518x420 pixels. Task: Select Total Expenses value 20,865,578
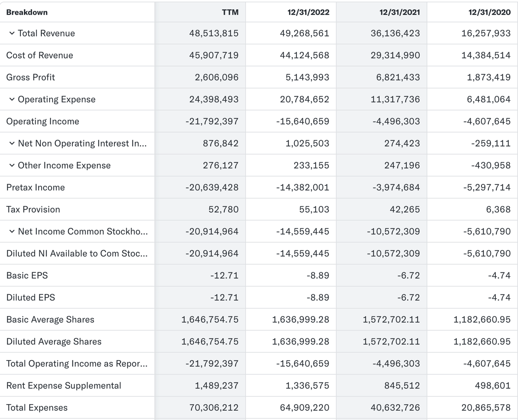[x=486, y=407]
